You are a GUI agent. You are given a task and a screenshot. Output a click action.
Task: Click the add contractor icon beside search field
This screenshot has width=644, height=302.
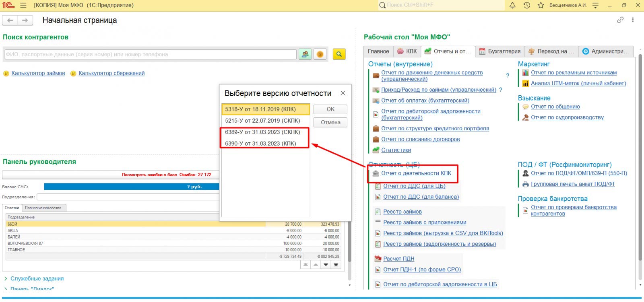305,54
